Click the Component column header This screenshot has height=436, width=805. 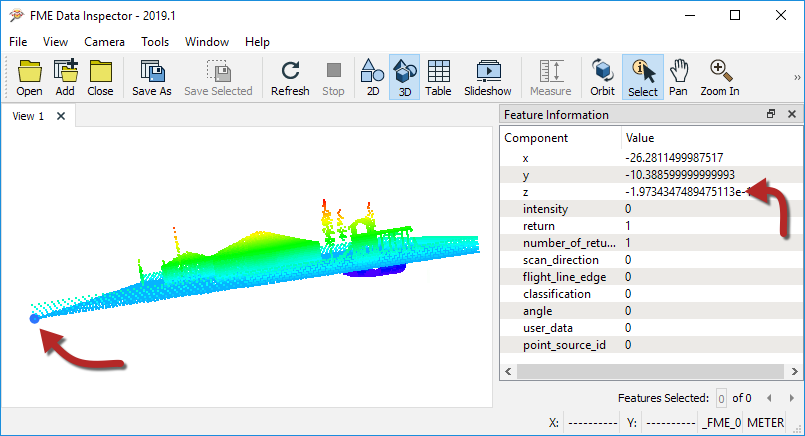(x=561, y=138)
